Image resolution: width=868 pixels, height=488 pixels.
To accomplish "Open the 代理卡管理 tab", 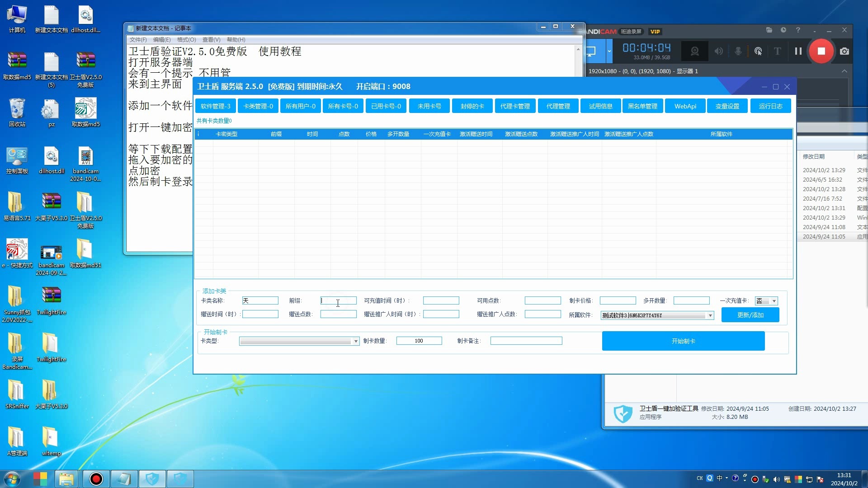I will 515,106.
